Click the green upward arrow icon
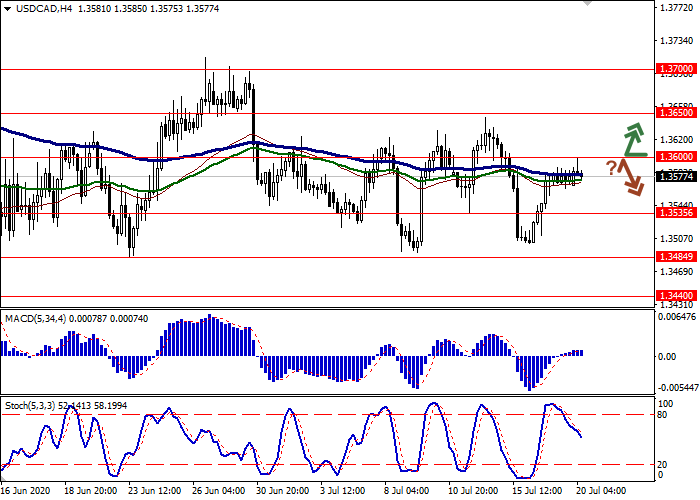 point(632,141)
